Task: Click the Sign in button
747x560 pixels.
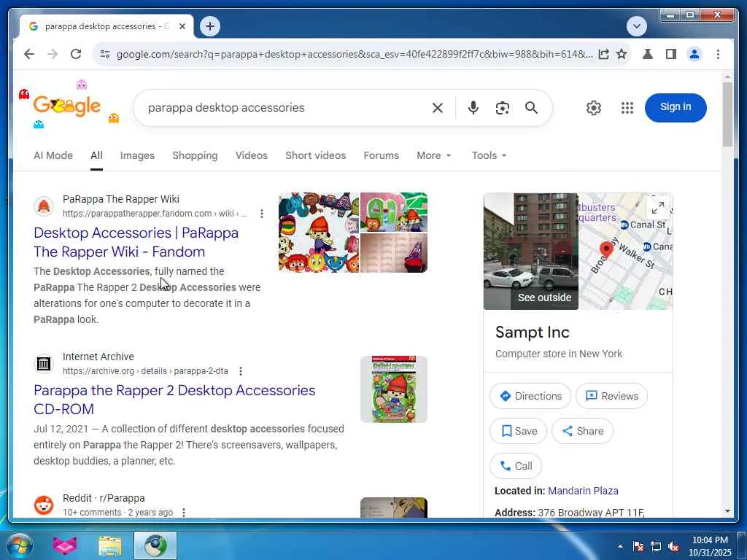Action: pos(676,108)
